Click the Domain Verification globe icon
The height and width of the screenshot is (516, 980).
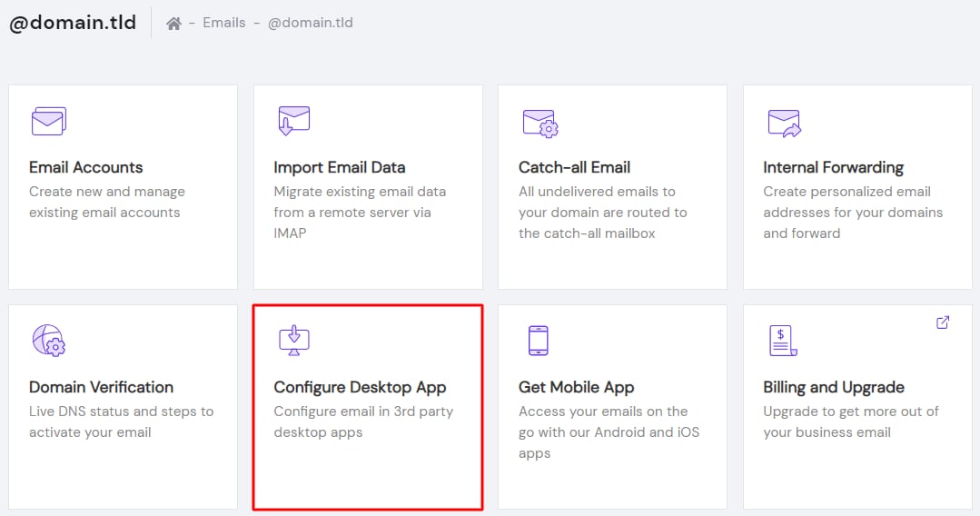coord(48,340)
